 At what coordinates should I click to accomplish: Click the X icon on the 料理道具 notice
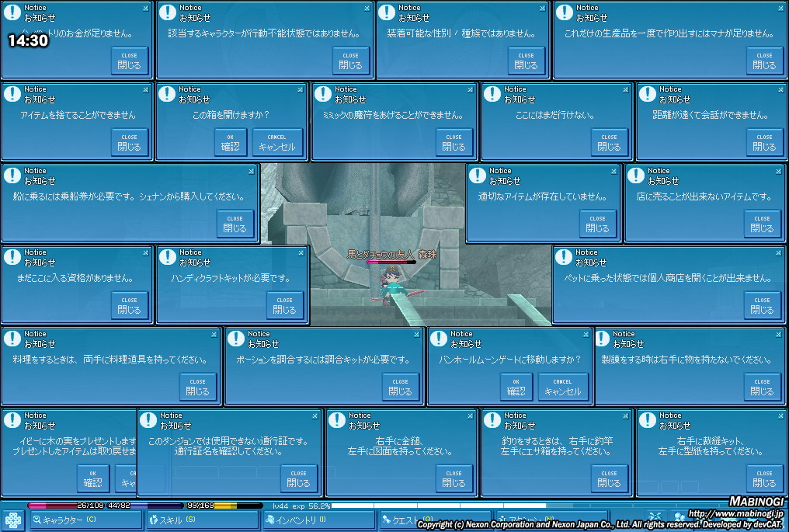pyautogui.click(x=214, y=334)
